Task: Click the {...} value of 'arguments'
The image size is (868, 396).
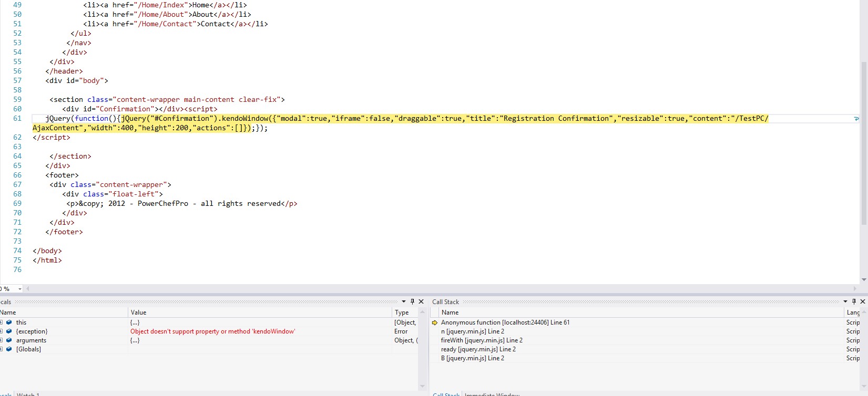Action: pos(135,340)
